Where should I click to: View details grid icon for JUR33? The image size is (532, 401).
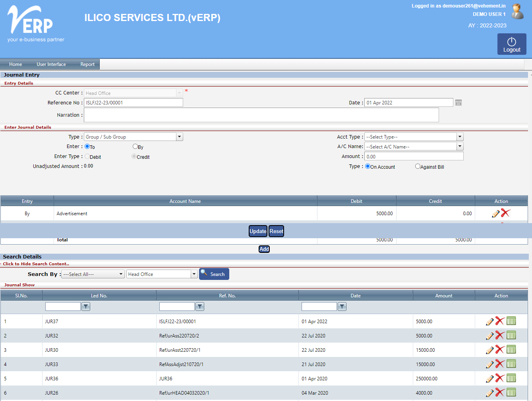click(x=511, y=364)
